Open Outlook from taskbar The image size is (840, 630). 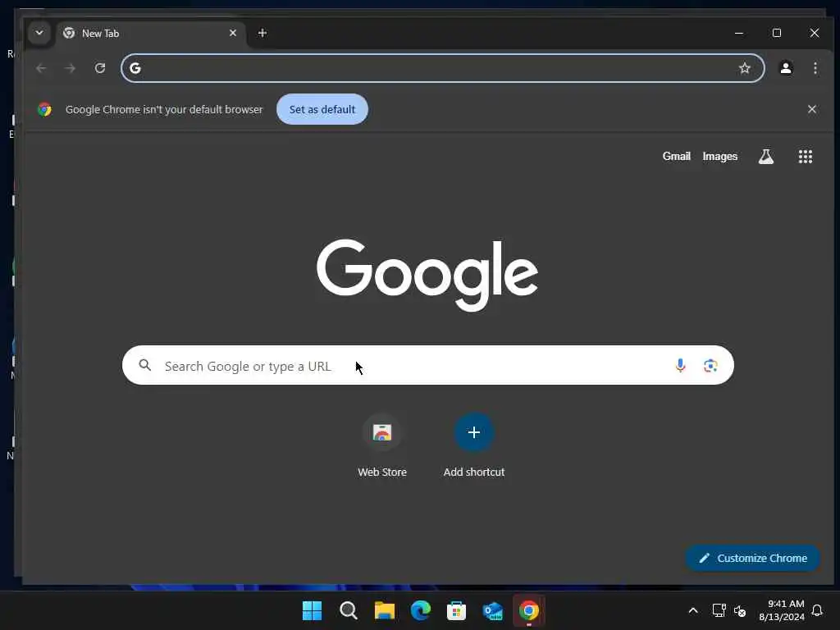coord(492,610)
